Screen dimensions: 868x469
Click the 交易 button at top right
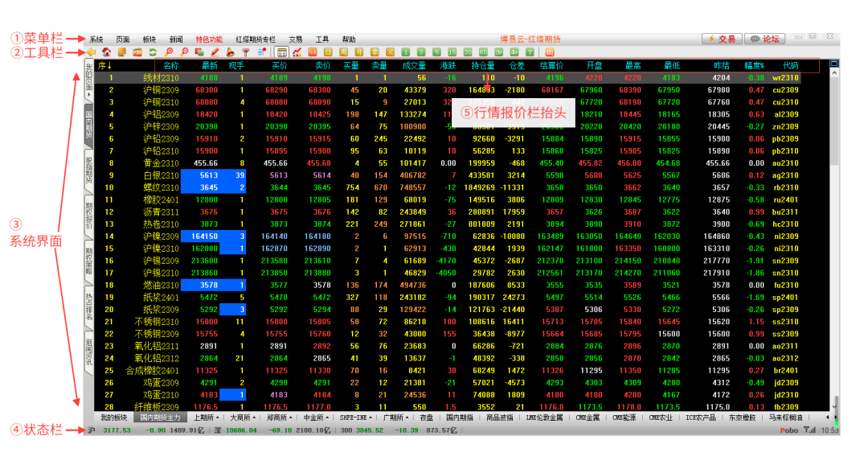[x=721, y=38]
